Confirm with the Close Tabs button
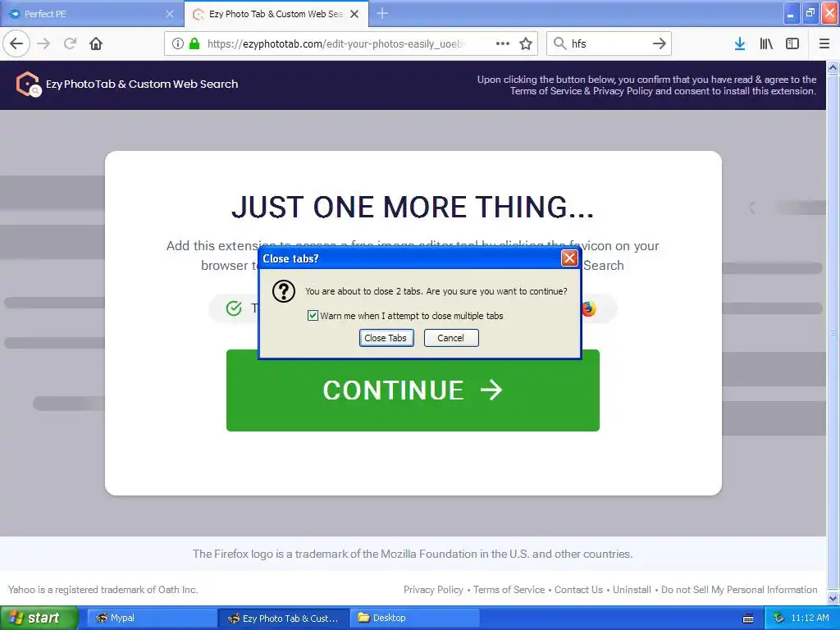 (x=386, y=338)
